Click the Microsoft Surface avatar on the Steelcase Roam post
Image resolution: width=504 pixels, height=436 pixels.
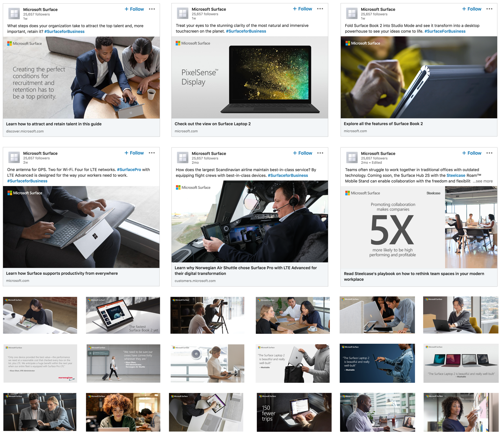352,158
